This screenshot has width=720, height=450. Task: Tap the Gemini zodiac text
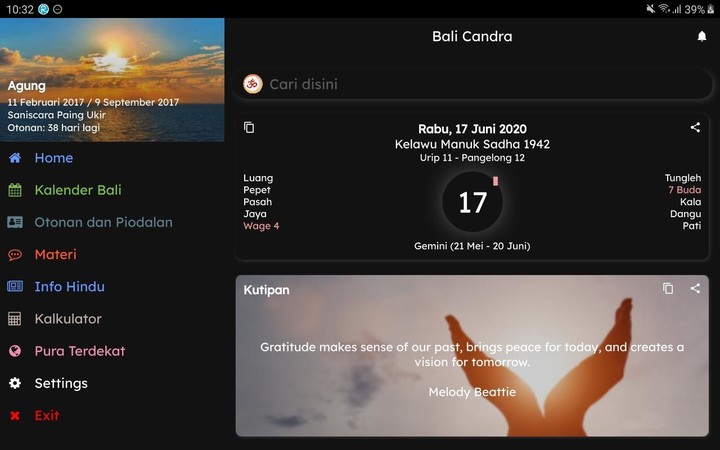pos(472,246)
